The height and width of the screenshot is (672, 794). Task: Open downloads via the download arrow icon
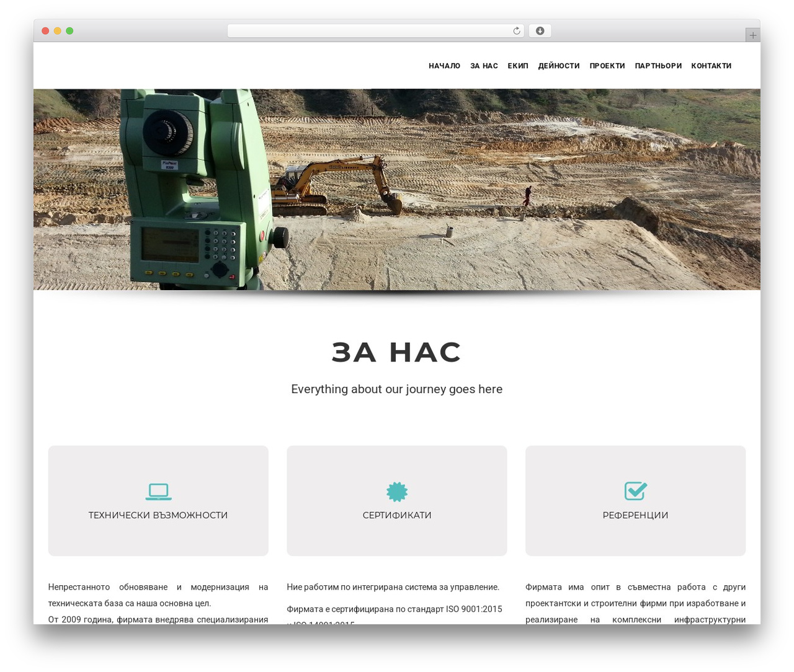tap(540, 31)
